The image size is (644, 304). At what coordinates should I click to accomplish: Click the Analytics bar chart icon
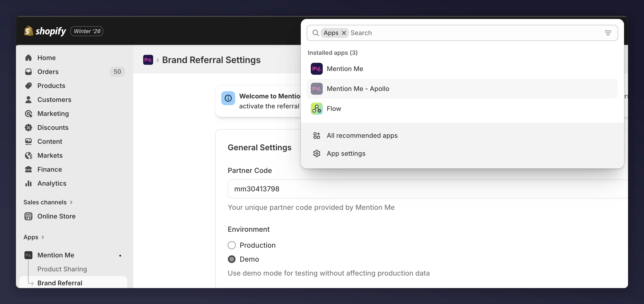[x=28, y=183]
